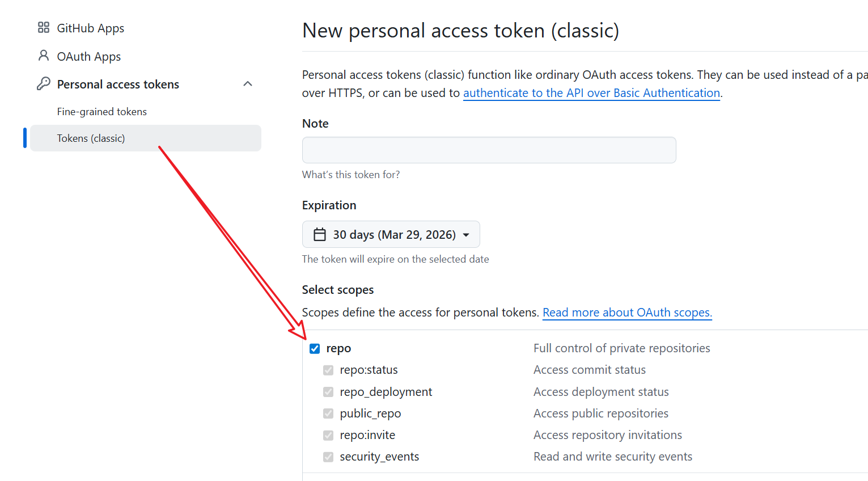Click Read more about OAuth scopes

(x=626, y=312)
